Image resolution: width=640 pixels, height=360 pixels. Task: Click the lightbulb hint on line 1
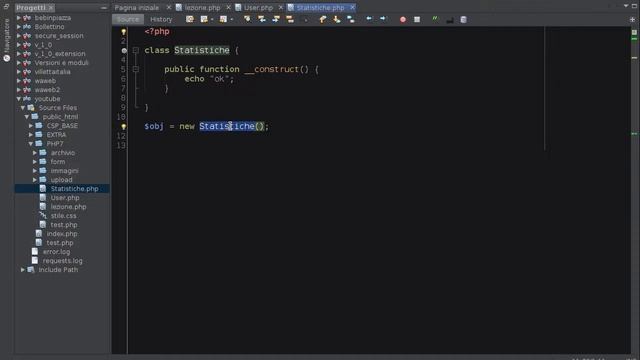coord(124,32)
